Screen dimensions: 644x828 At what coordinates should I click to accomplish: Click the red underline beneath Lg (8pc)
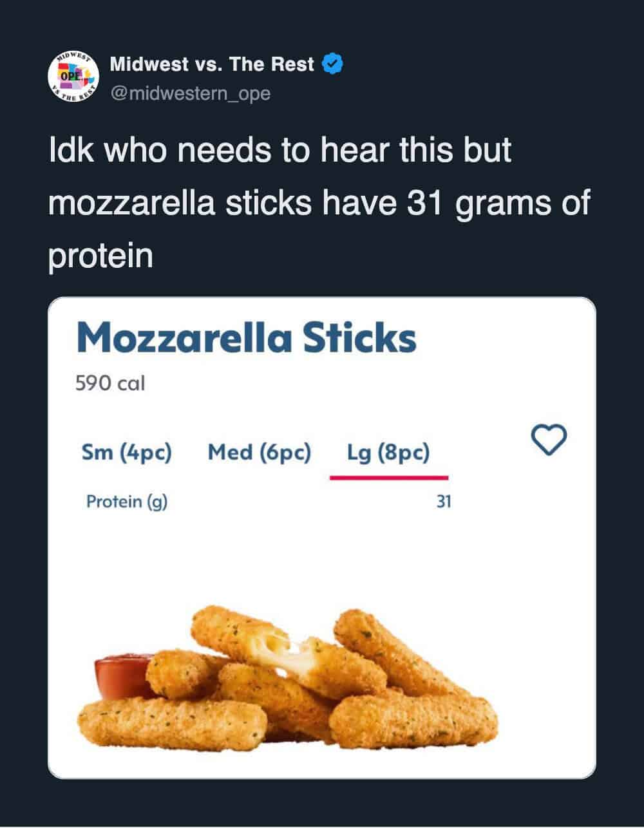point(388,478)
